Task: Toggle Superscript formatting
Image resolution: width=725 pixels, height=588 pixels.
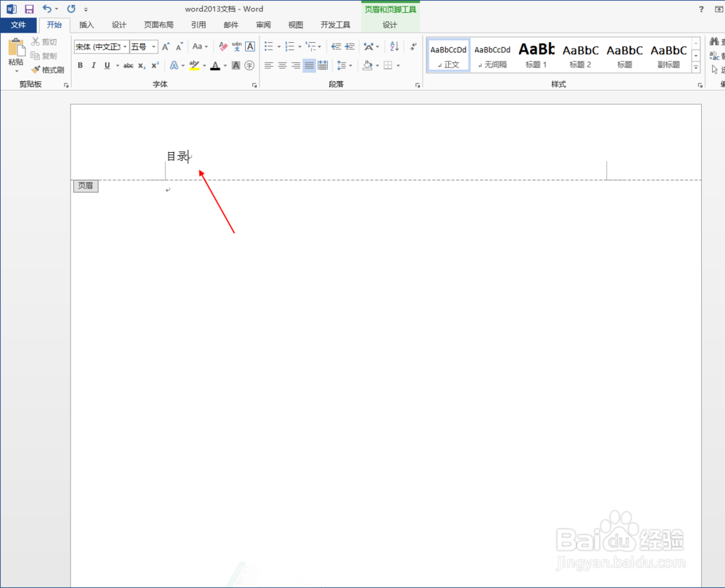Action: click(x=155, y=66)
